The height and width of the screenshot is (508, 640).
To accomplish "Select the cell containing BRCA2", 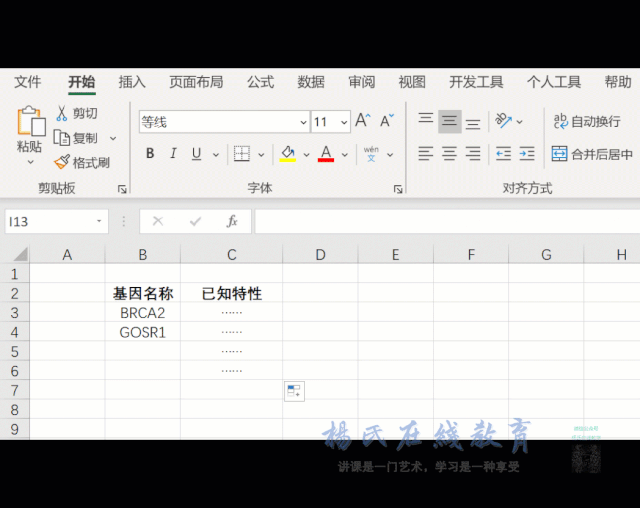I will [142, 313].
